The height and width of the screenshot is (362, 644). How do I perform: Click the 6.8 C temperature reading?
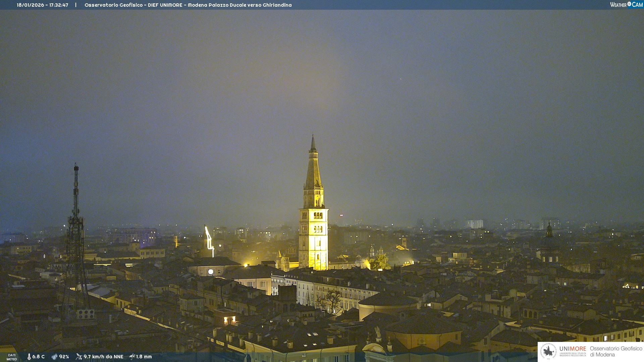click(39, 357)
